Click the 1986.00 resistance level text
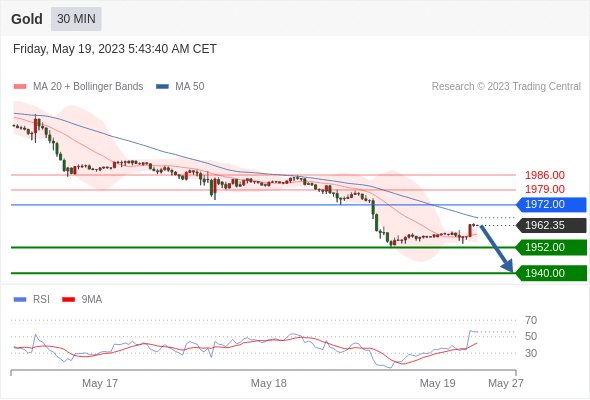The width and height of the screenshot is (590, 400). click(545, 175)
